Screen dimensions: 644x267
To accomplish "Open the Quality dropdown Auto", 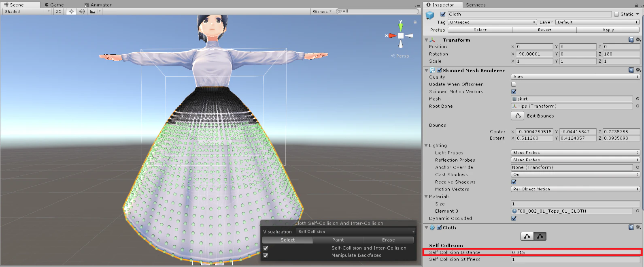I will point(575,77).
